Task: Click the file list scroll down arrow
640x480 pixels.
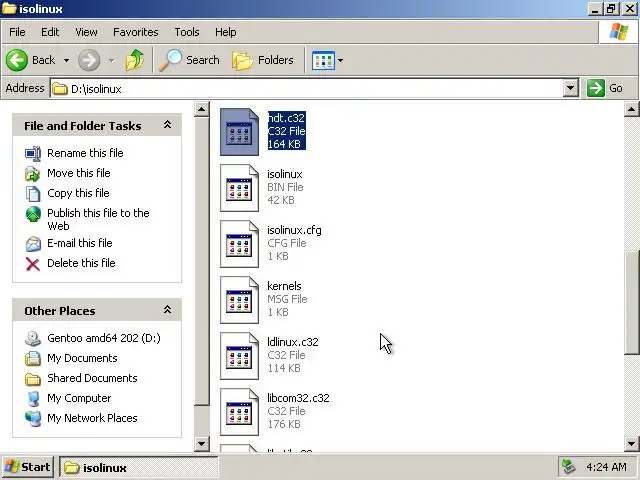Action: 631,444
